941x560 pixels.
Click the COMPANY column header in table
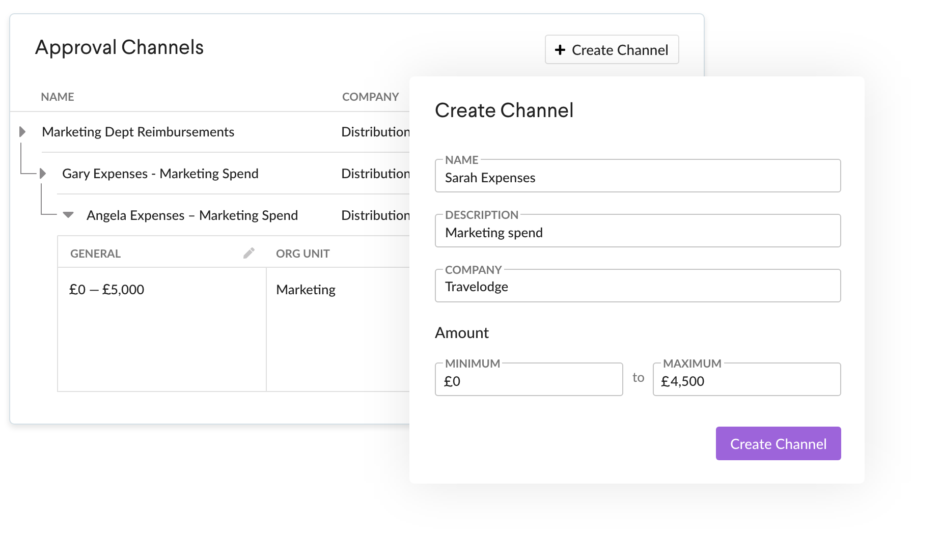pyautogui.click(x=370, y=97)
